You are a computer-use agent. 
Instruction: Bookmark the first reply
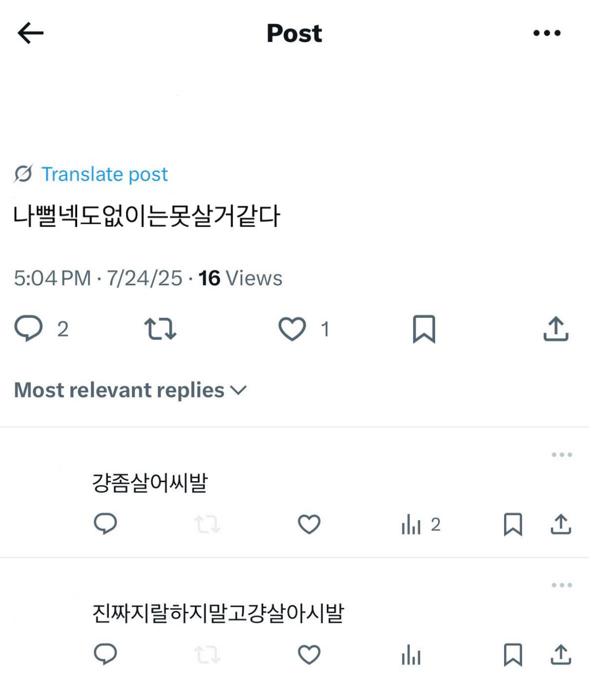(513, 524)
